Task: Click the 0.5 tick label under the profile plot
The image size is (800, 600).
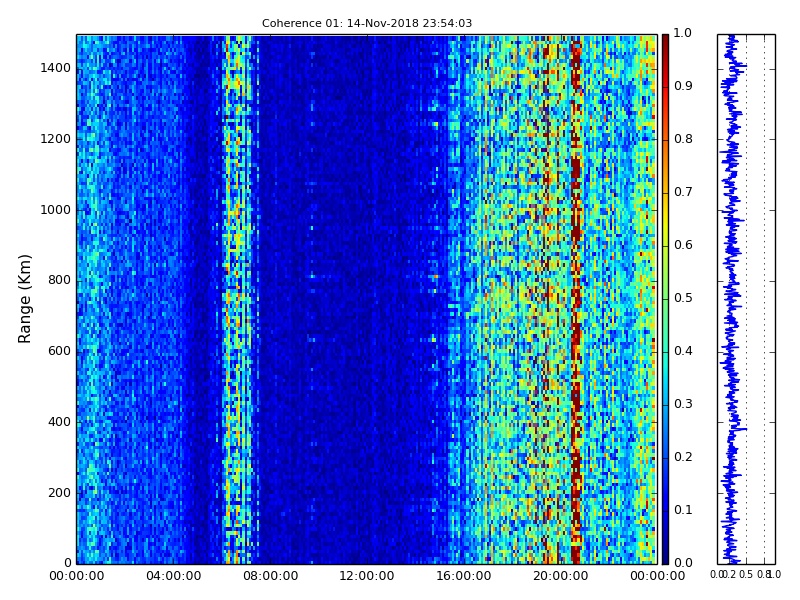Action: [x=746, y=575]
